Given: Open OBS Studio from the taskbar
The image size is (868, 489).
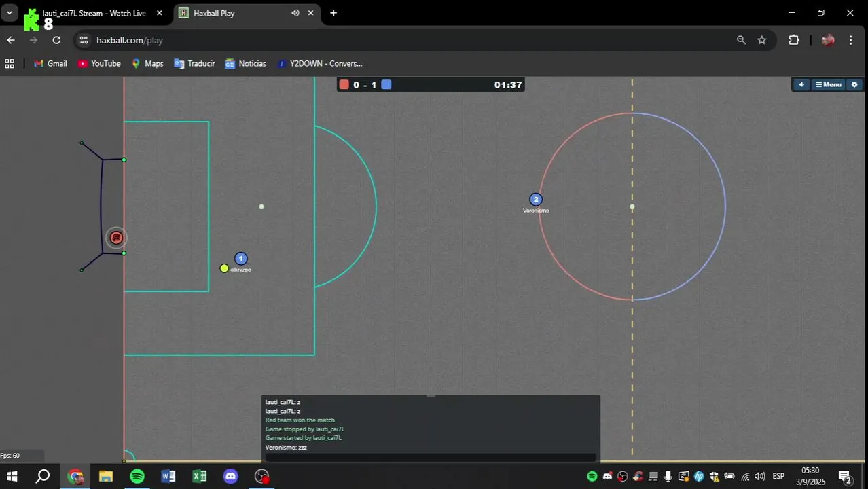Looking at the screenshot, I should point(262,476).
